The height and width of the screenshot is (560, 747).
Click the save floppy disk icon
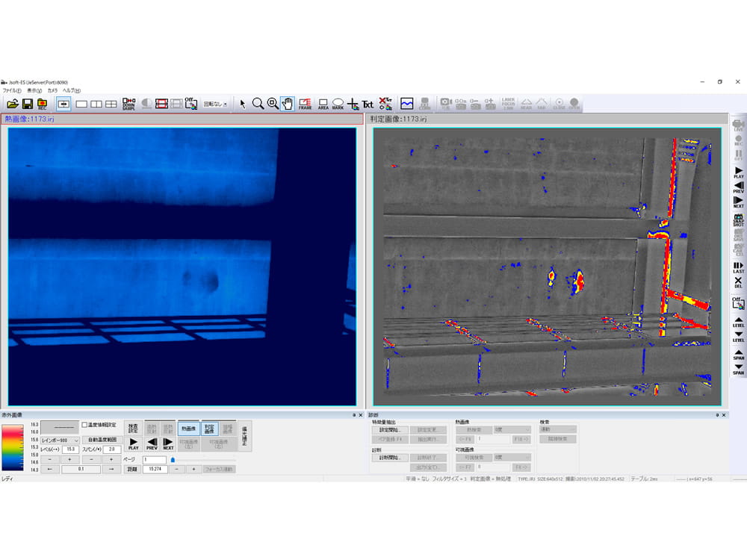click(28, 104)
